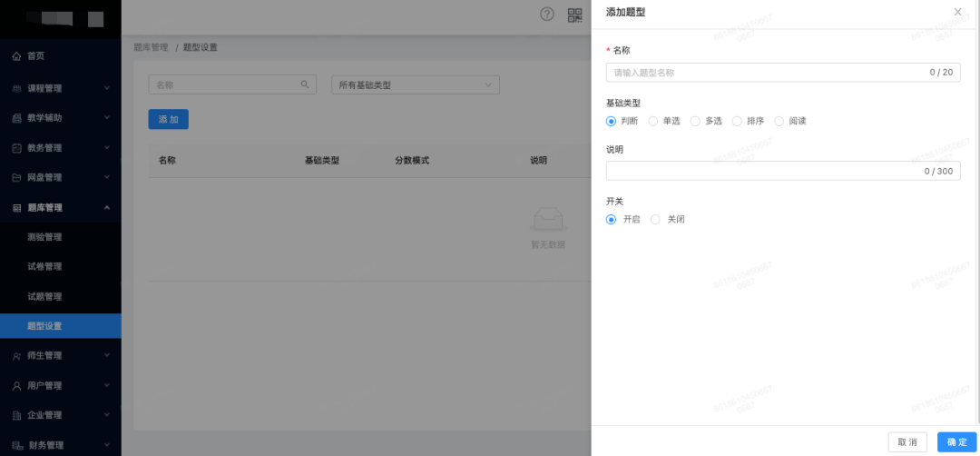Open the QR code icon

coord(574,14)
